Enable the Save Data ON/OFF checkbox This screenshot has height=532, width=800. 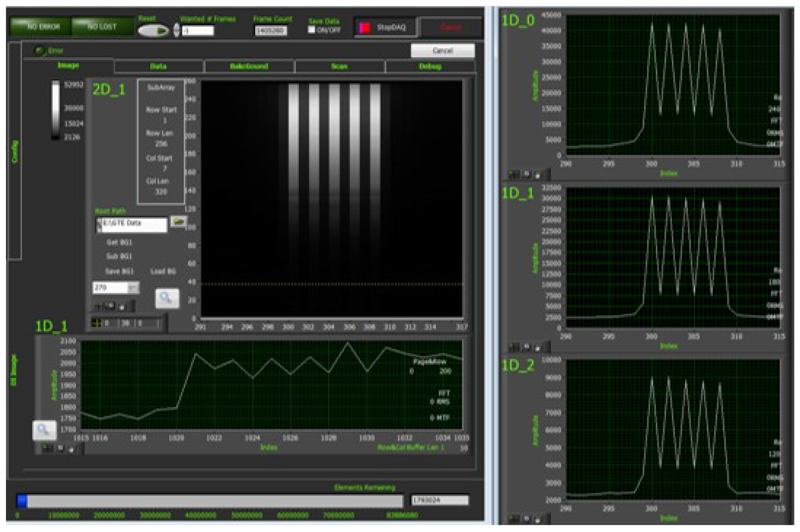click(311, 30)
